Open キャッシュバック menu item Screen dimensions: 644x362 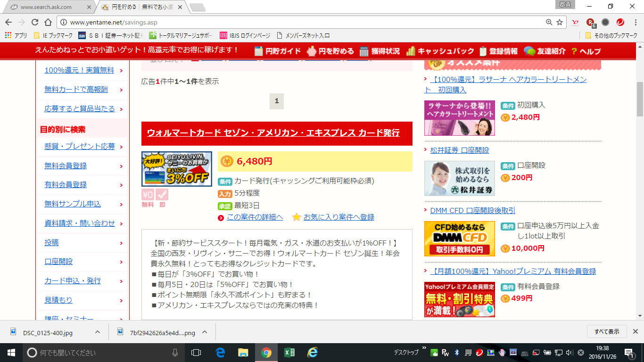[440, 51]
